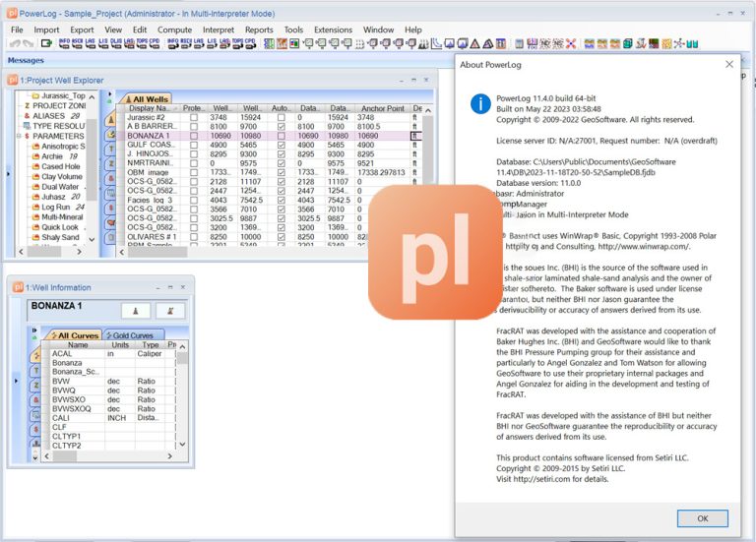Click the curved-line chart toolbar icon
This screenshot has width=756, height=542.
(x=436, y=43)
